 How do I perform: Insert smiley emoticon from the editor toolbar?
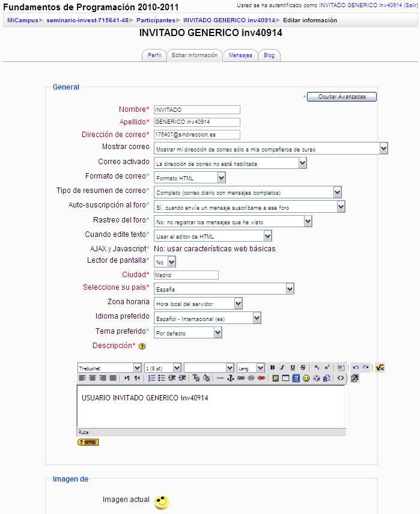[x=306, y=378]
